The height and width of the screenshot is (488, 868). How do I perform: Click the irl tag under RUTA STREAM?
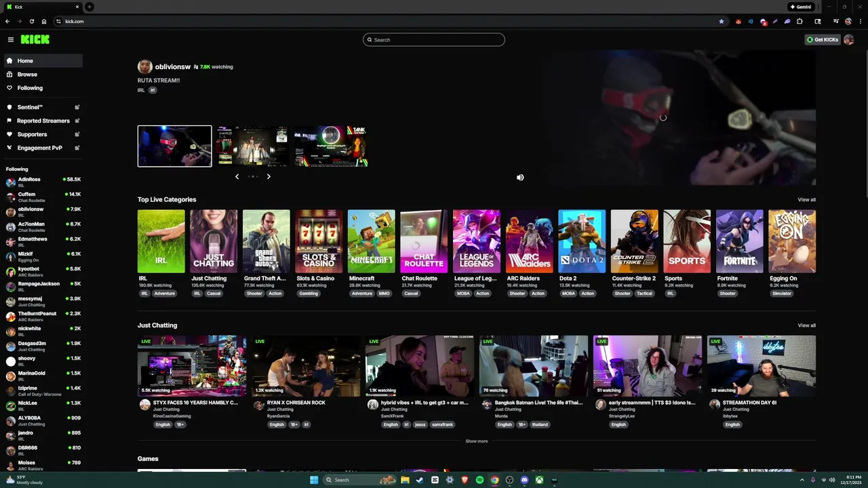coord(153,90)
